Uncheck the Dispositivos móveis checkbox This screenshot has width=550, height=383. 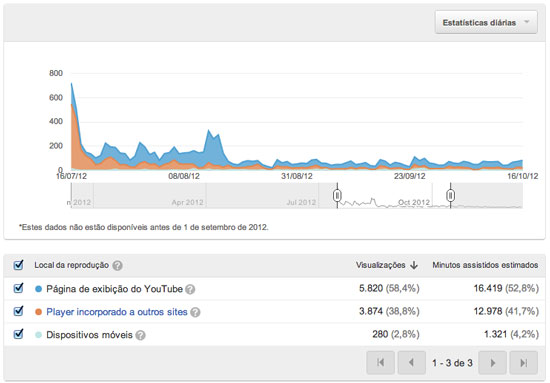click(x=18, y=334)
